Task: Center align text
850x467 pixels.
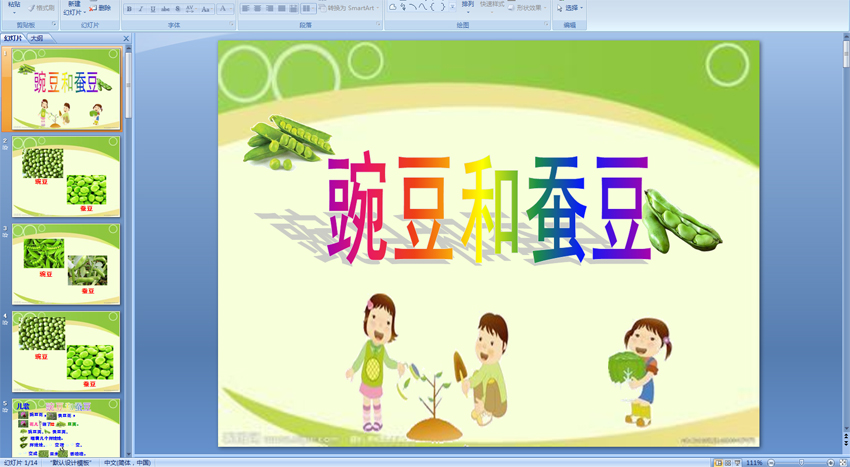Action: tap(257, 8)
